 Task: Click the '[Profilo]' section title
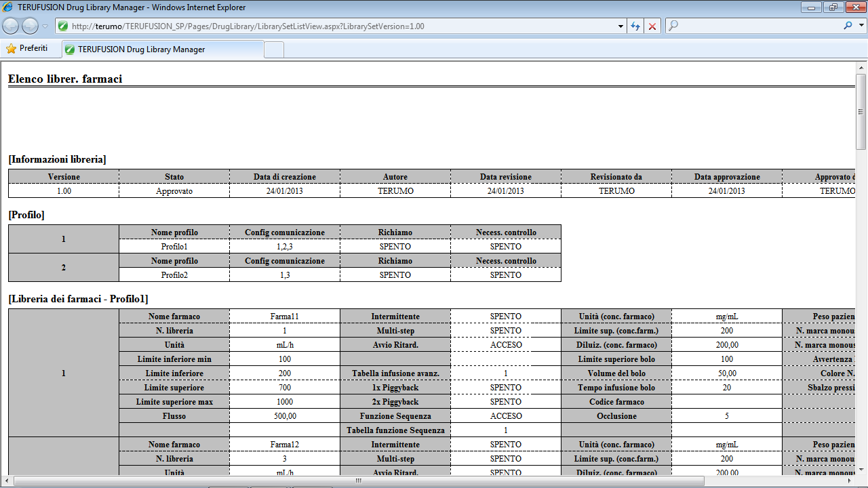tap(26, 216)
